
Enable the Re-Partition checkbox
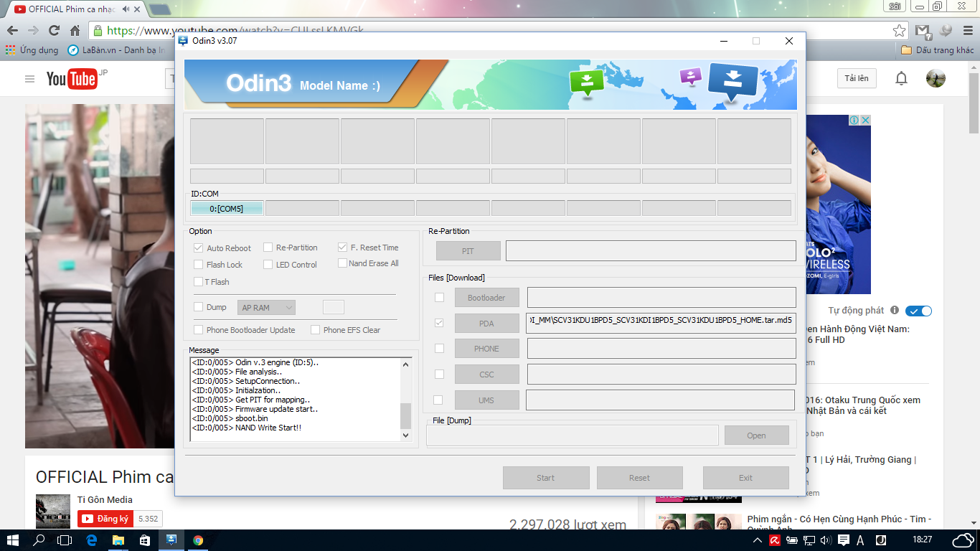point(268,248)
